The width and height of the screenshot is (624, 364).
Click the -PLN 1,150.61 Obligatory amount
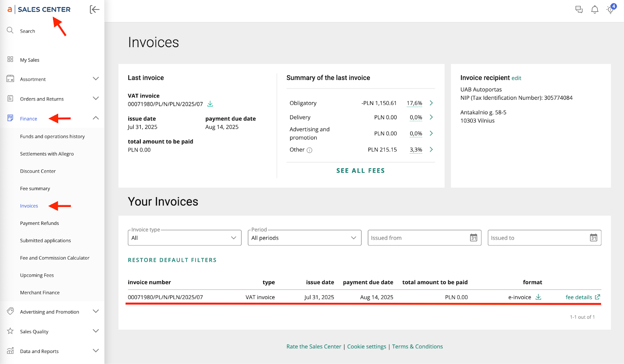tap(379, 103)
